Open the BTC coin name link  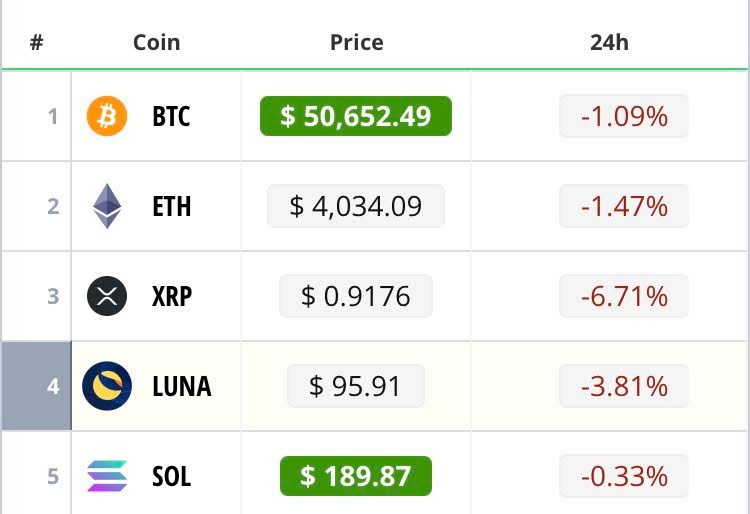tap(171, 116)
